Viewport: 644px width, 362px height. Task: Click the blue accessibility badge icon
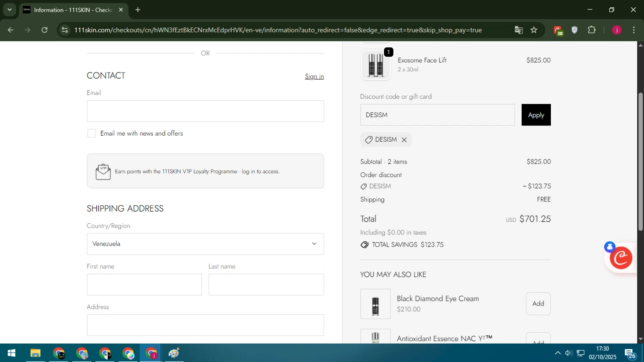[x=610, y=247]
